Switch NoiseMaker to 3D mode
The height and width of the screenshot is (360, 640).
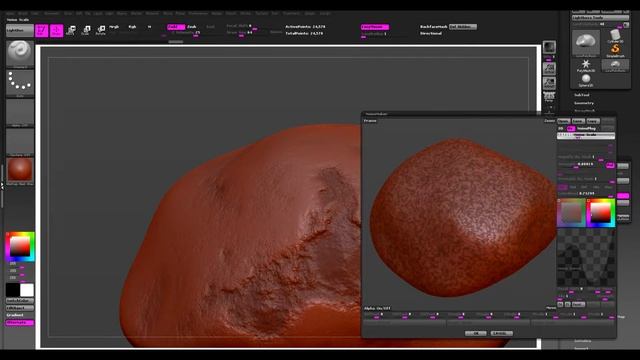(x=561, y=128)
